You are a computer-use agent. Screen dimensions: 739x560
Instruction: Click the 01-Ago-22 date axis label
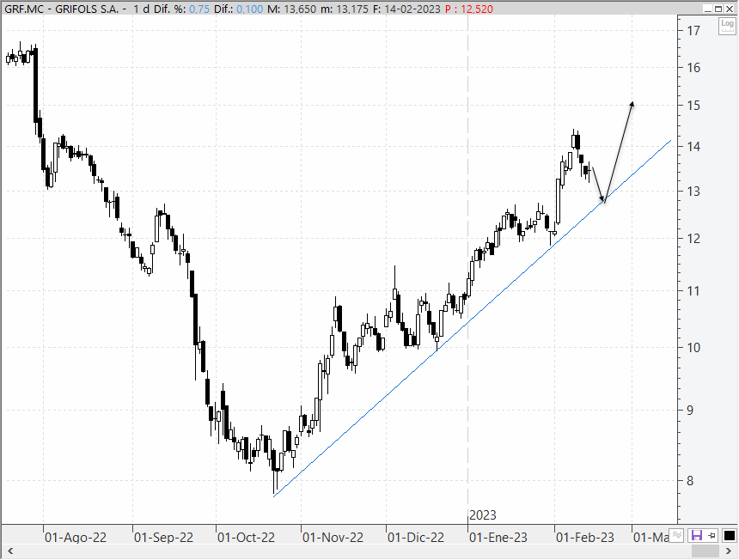[x=76, y=538]
